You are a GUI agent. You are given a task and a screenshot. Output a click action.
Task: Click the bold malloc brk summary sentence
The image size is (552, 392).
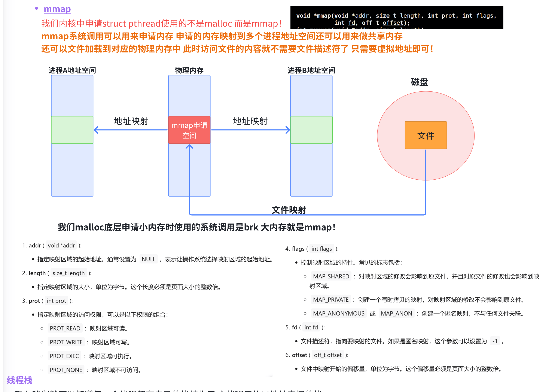coord(196,227)
